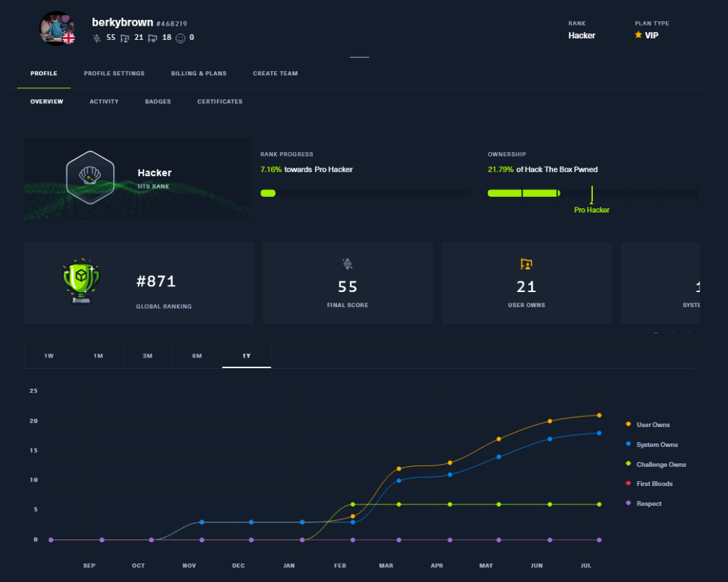The image size is (728, 582).
Task: Click the FEB label on the chart axis
Action: 340,566
